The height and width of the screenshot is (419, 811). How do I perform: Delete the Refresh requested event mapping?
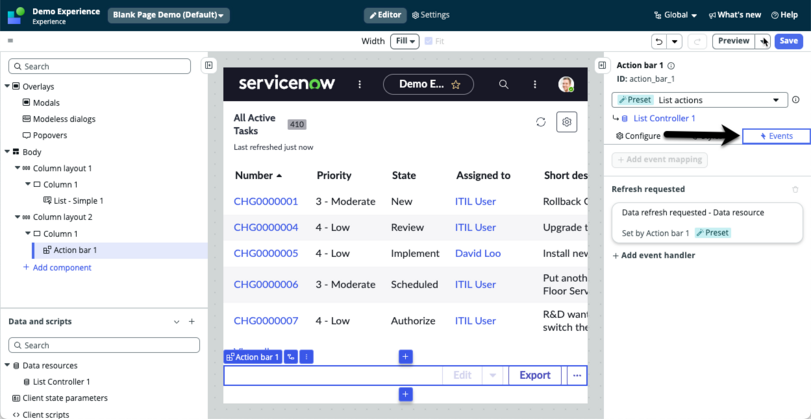point(795,189)
